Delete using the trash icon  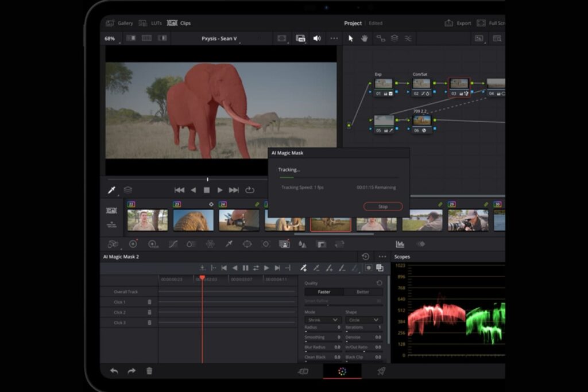pyautogui.click(x=149, y=371)
